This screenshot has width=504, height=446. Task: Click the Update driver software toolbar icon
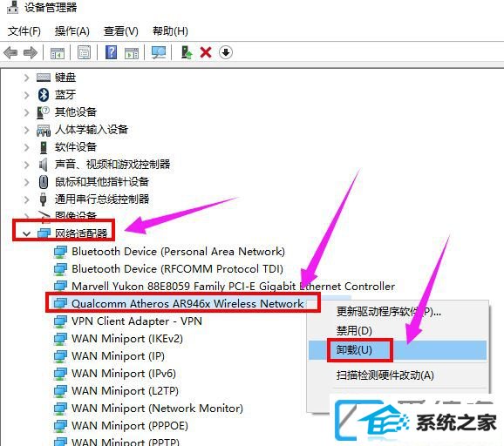(187, 52)
